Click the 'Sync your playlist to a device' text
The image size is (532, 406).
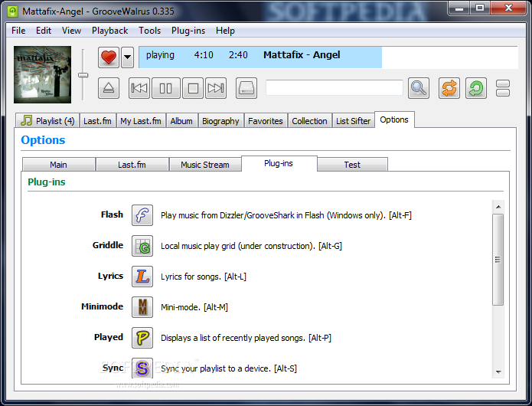(x=229, y=368)
